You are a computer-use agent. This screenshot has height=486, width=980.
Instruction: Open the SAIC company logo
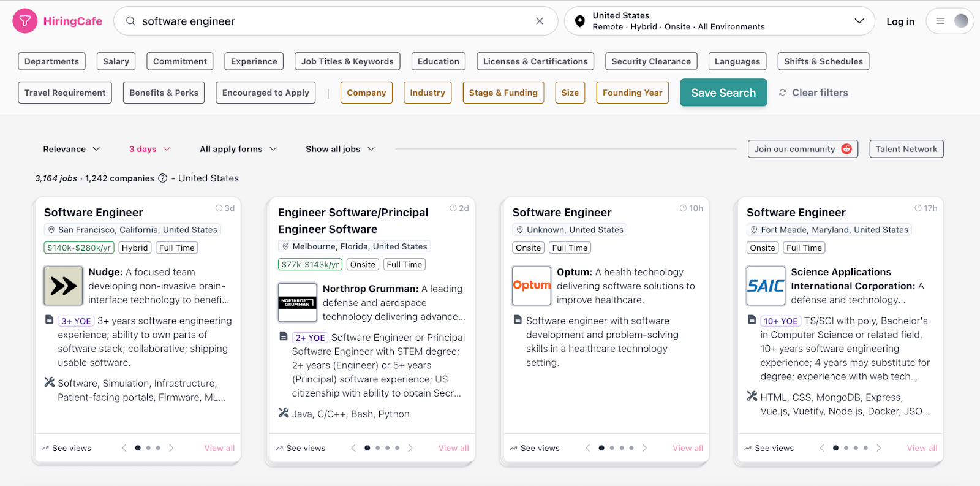point(766,286)
